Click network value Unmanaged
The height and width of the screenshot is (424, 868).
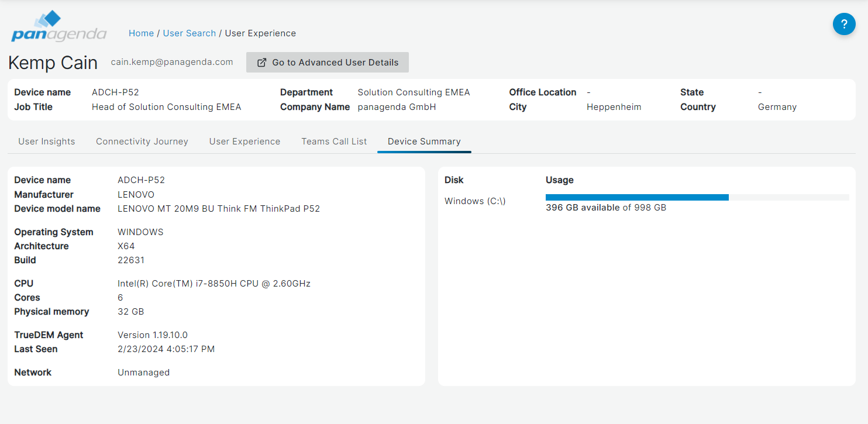point(143,373)
